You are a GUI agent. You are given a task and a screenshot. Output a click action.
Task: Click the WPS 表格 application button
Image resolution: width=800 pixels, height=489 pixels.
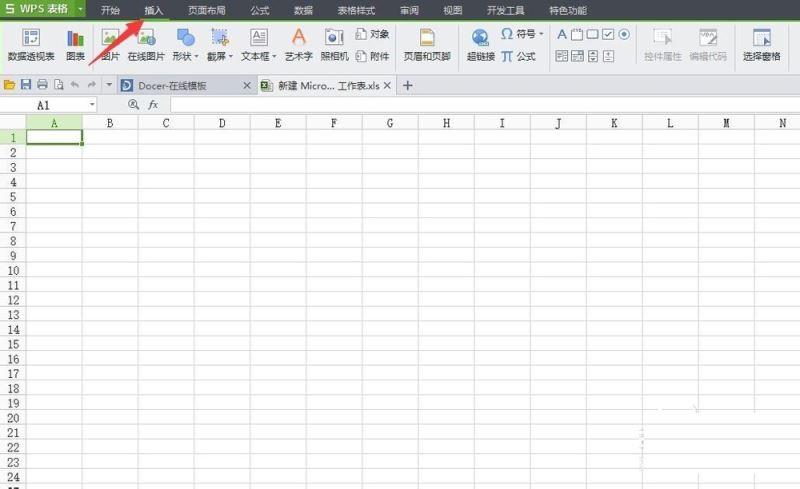pyautogui.click(x=41, y=9)
